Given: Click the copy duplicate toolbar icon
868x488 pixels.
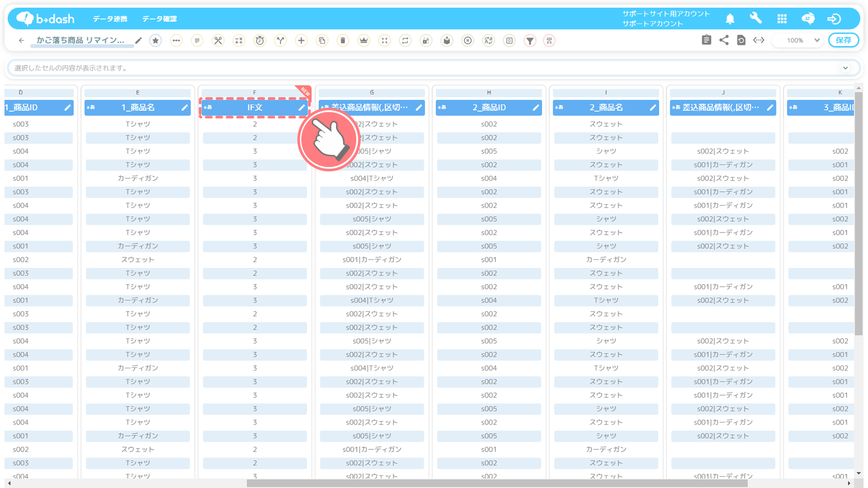Looking at the screenshot, I should click(x=322, y=40).
